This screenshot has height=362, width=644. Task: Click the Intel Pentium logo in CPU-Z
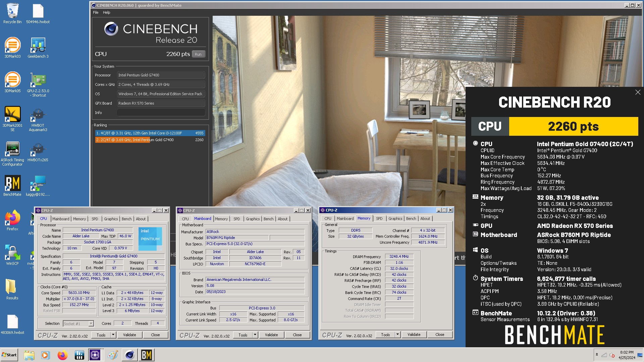[150, 239]
